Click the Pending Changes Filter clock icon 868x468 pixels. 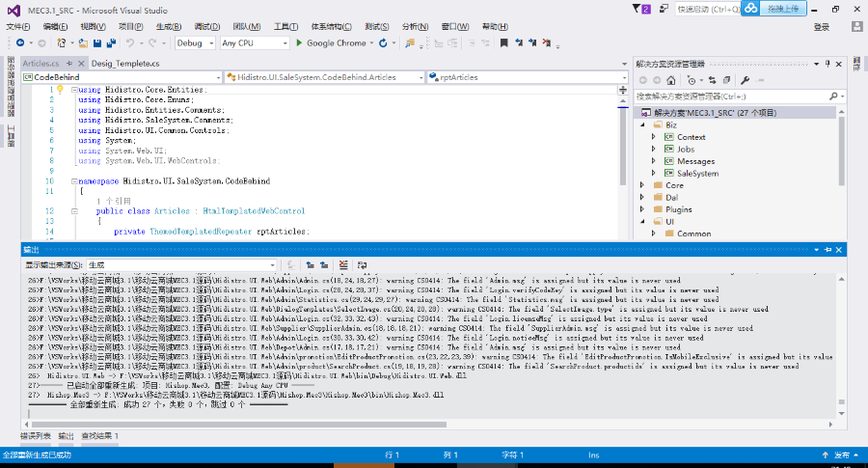click(691, 80)
